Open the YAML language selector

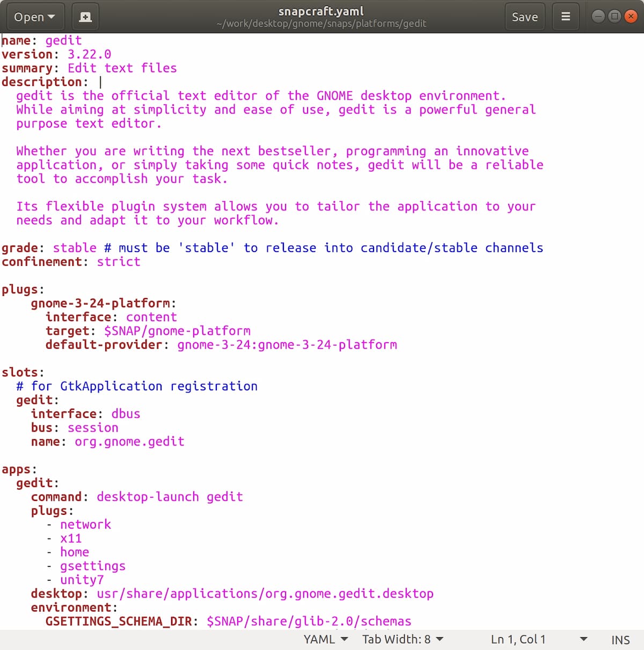pyautogui.click(x=326, y=639)
